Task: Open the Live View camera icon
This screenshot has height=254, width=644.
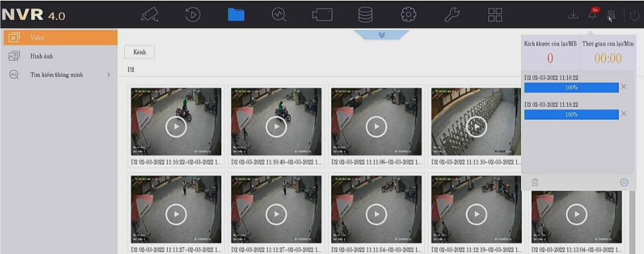Action: click(150, 15)
